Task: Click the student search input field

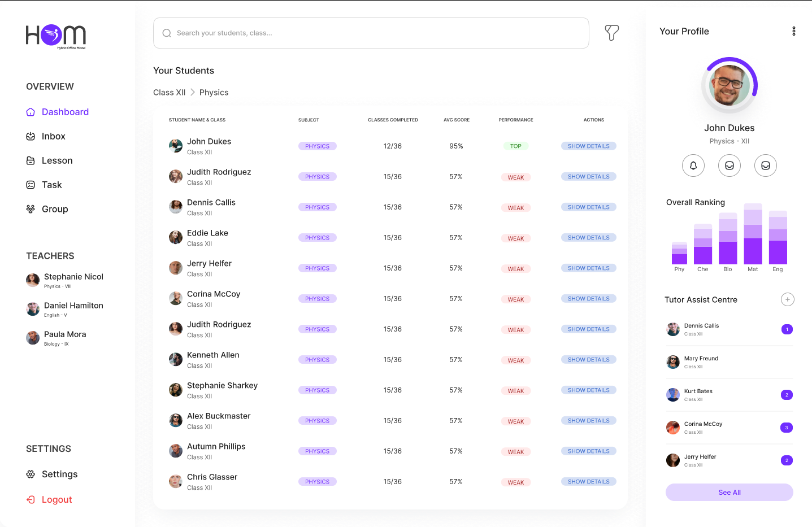Action: click(x=371, y=33)
